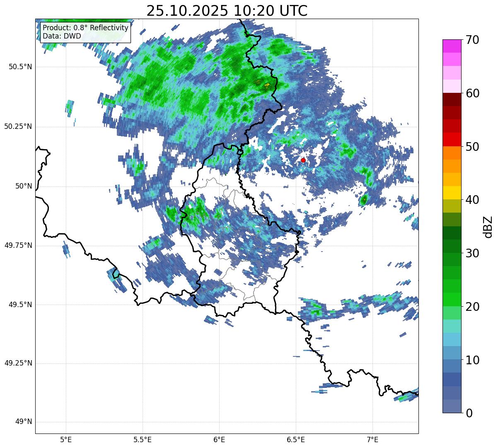Click the dark maroon colorbar segment below 60
498x448 pixels.
(x=452, y=99)
